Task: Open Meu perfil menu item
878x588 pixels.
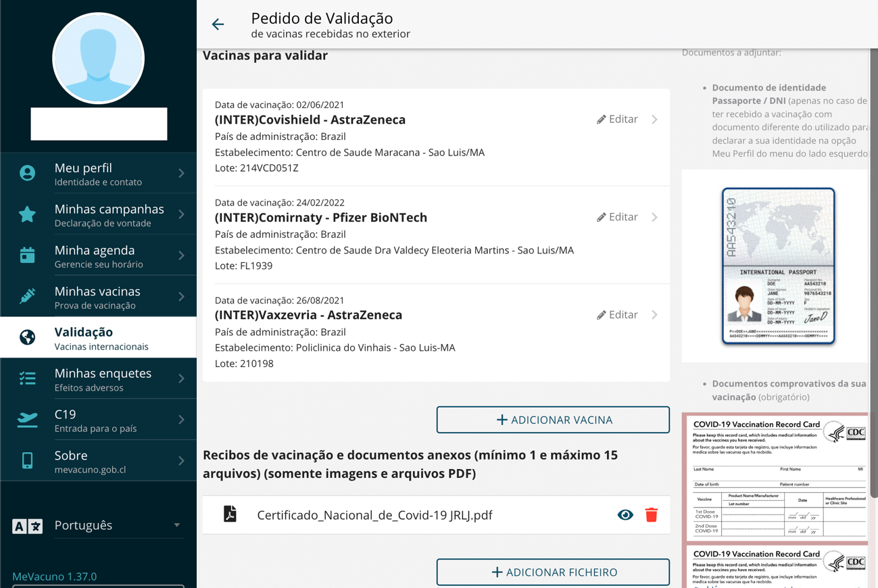Action: 99,174
